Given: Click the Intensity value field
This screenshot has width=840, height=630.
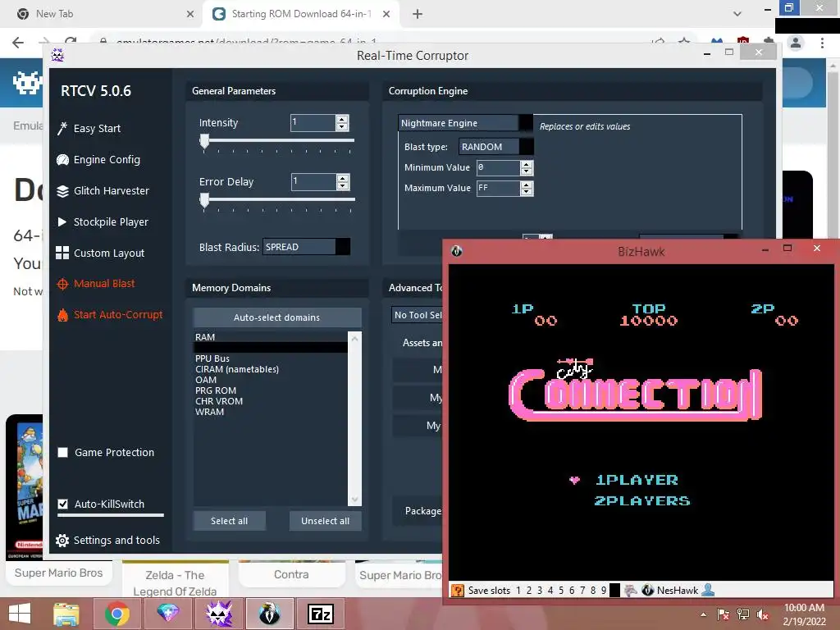Looking at the screenshot, I should pos(313,123).
